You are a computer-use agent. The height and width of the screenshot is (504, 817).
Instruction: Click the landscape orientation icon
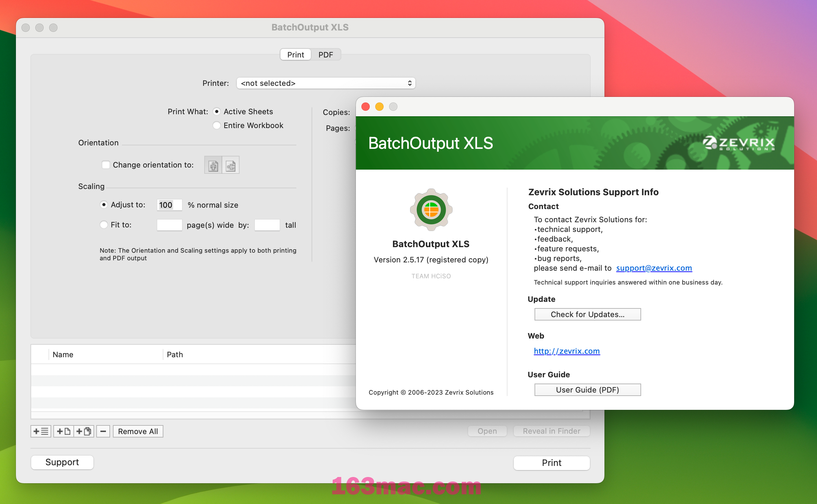(231, 165)
